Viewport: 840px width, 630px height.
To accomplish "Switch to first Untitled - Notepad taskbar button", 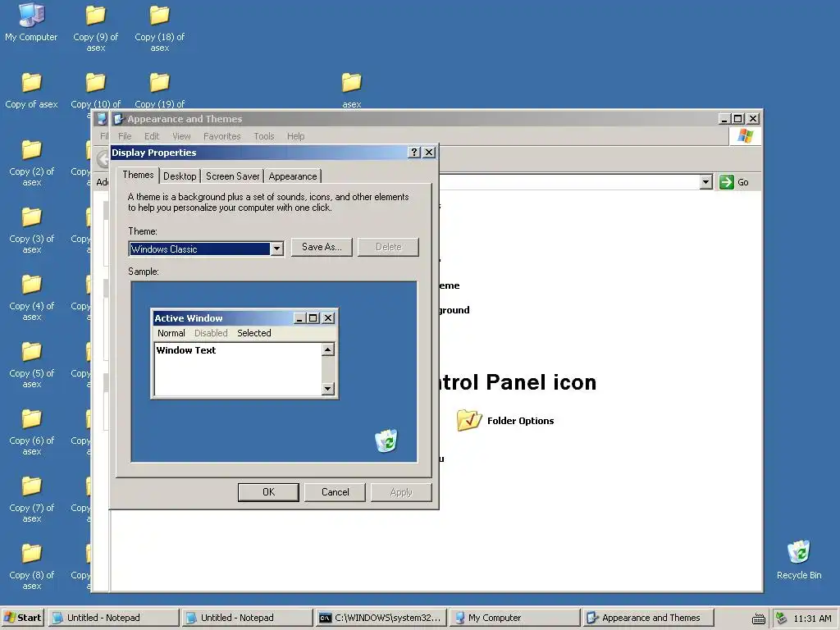I will (x=113, y=618).
